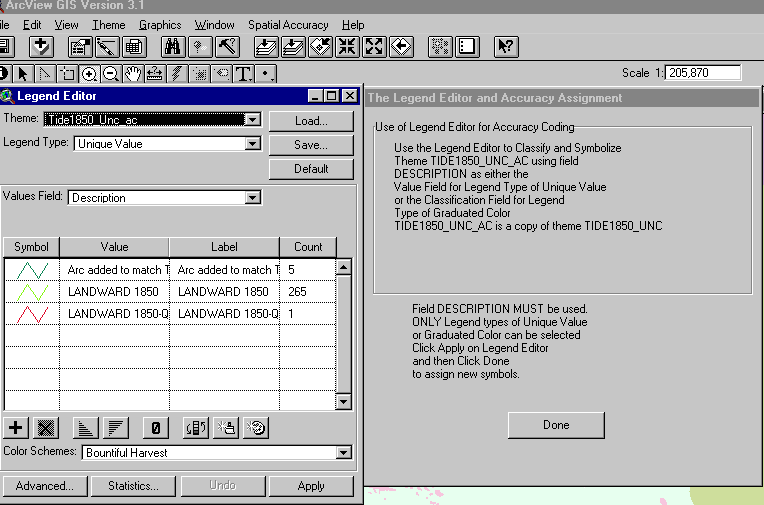Click the context Help arrow icon
This screenshot has height=505, width=764.
[x=505, y=46]
